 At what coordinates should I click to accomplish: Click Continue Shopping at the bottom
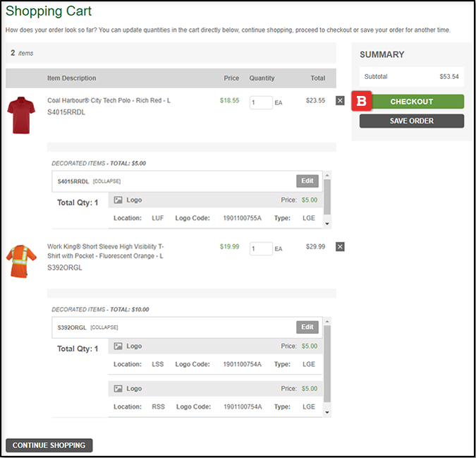[49, 445]
